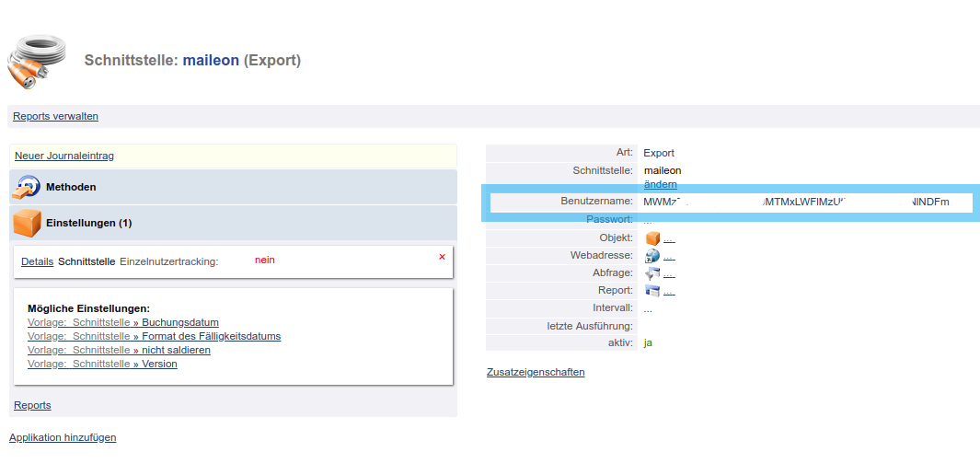
Task: Create a Neuer Journaleintrag
Action: (64, 156)
